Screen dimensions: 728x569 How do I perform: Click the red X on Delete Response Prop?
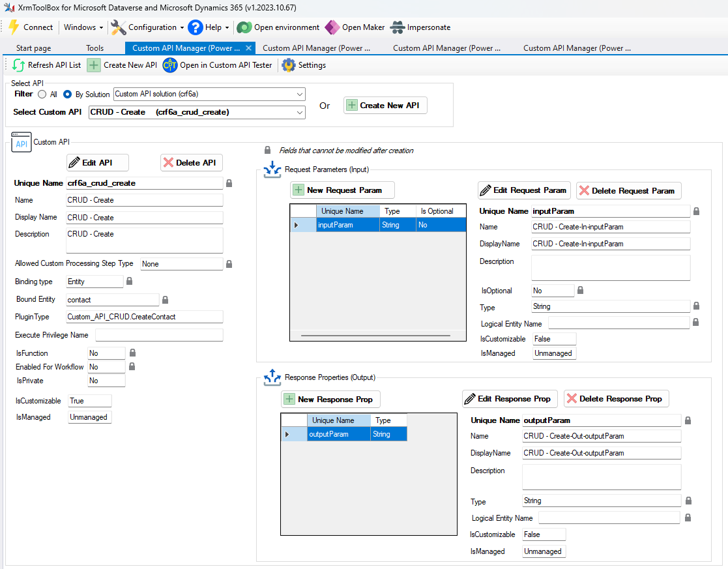pos(572,398)
